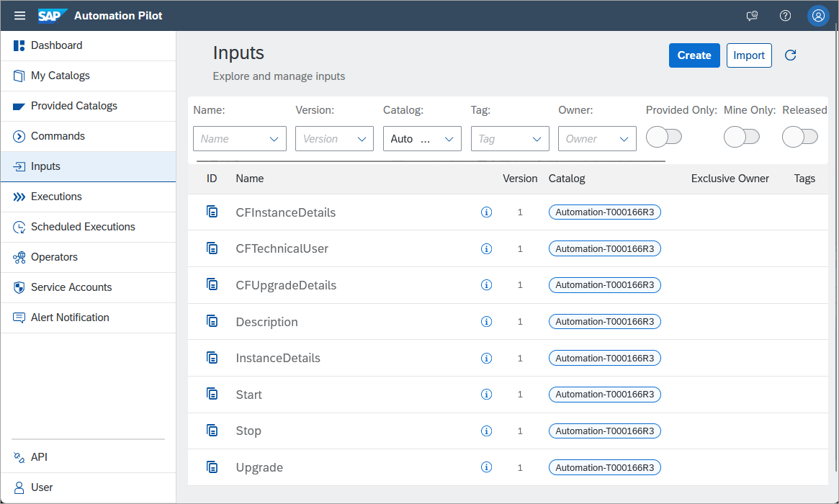Toggle the Provided Only switch
839x504 pixels.
[x=664, y=137]
